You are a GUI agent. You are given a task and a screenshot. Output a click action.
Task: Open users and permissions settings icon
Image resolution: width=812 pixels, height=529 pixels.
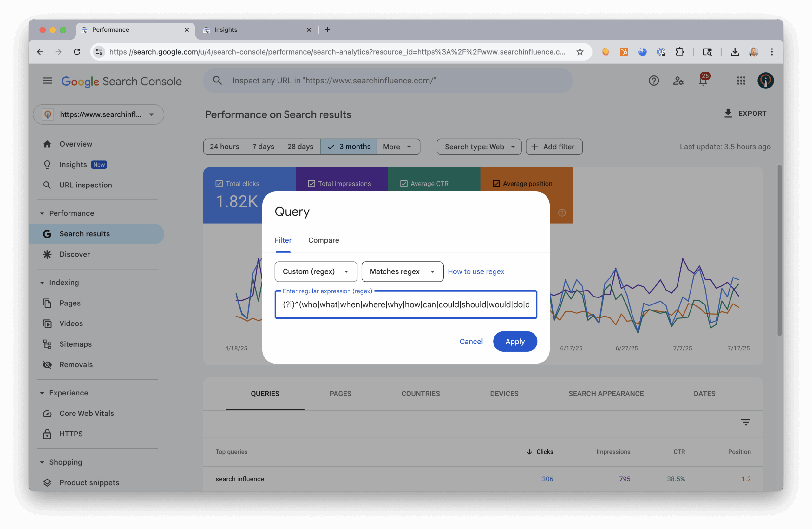pos(678,81)
